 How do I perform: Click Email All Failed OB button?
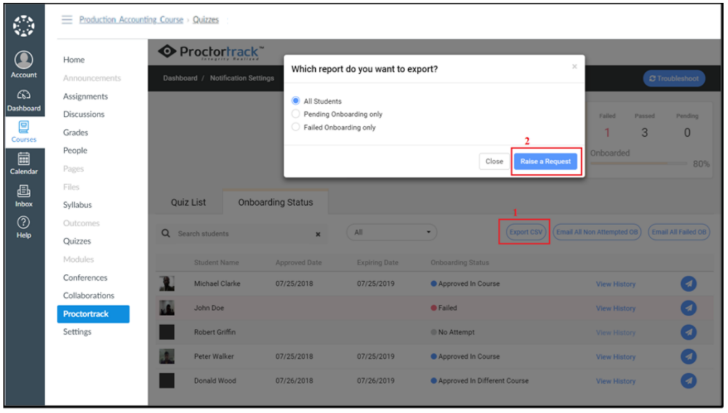pos(679,232)
